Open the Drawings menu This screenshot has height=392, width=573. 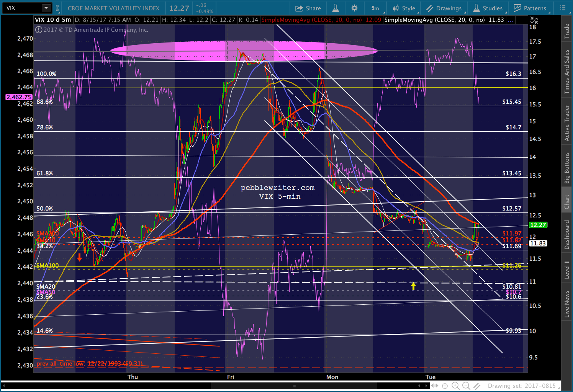[444, 8]
